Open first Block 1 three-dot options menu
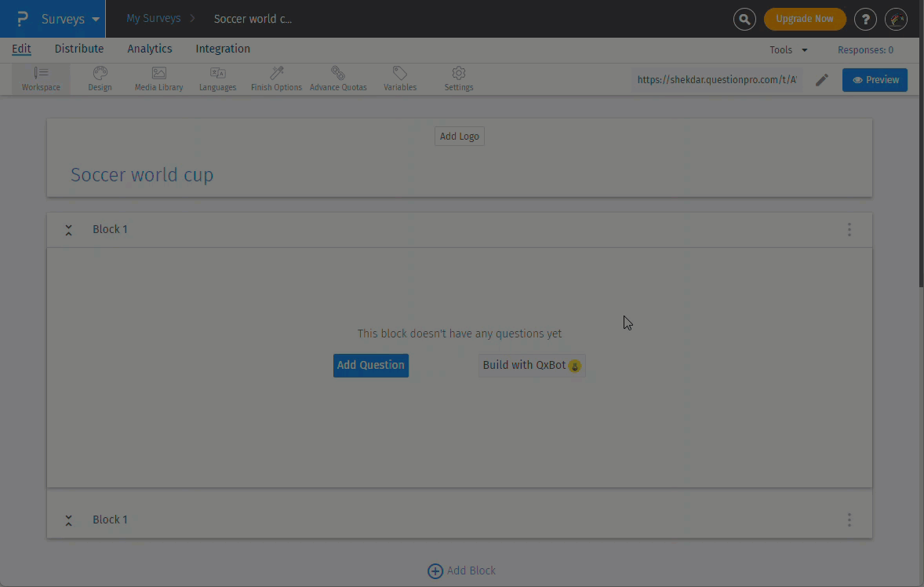 tap(849, 229)
